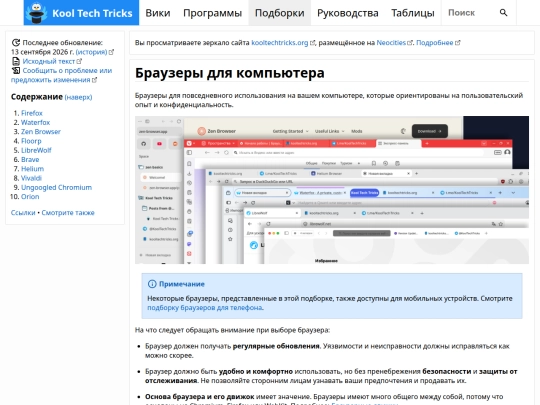Screen dimensions: 540x405
Task: Open the kooltechtricks.org link
Action: [280, 43]
